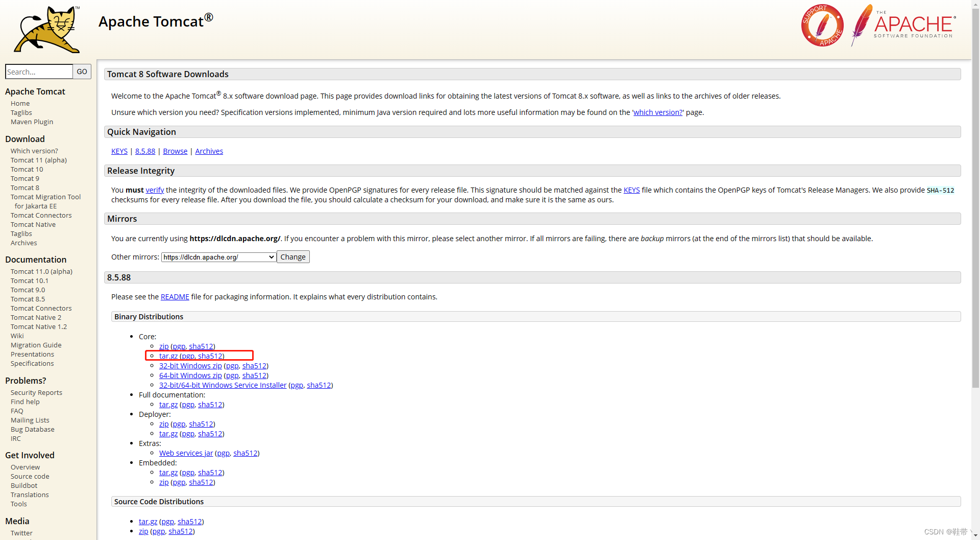Image resolution: width=980 pixels, height=540 pixels.
Task: Open sha512 for 64-bit Windows zip
Action: tap(254, 375)
